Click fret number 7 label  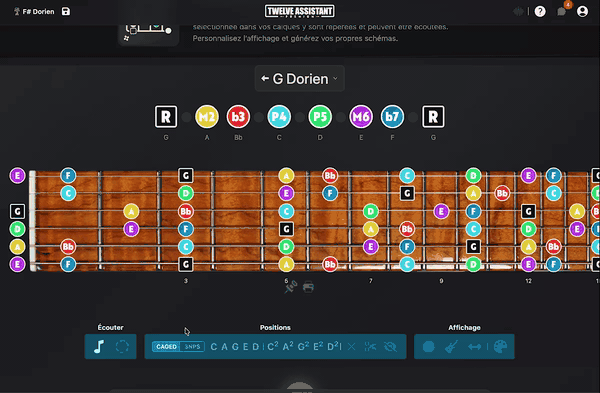pyautogui.click(x=370, y=281)
